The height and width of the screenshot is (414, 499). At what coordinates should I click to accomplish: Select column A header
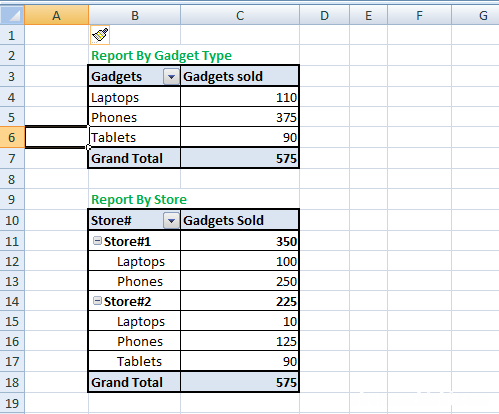(x=56, y=15)
